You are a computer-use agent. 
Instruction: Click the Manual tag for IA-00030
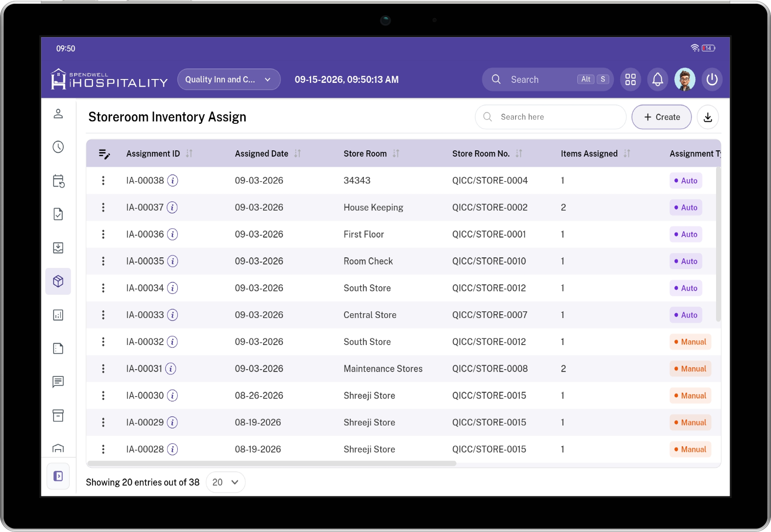point(690,396)
